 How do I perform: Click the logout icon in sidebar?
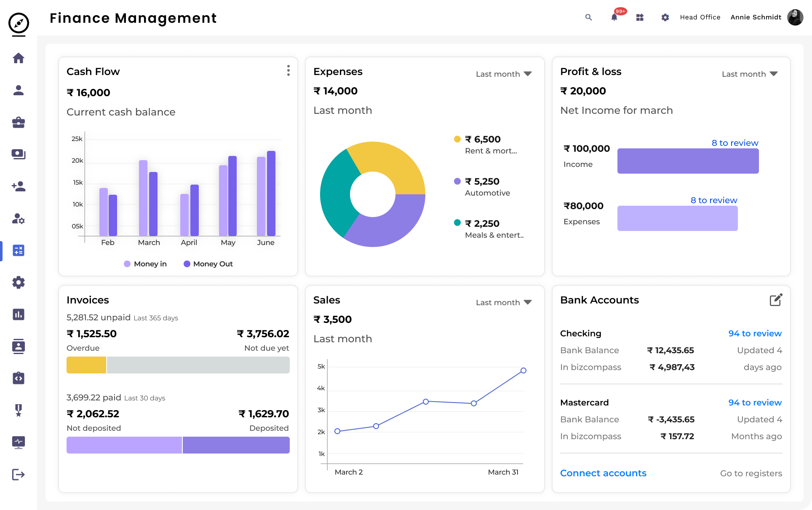point(19,475)
